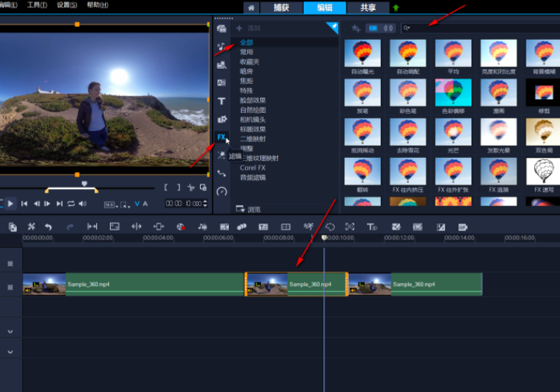Switch to the 共享 tab
Screen dimensions: 560x392
pyautogui.click(x=368, y=8)
